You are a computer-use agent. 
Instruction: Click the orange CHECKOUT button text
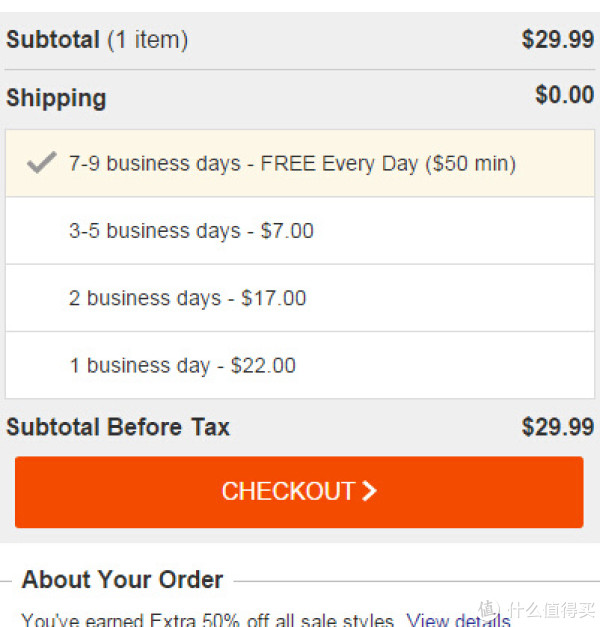288,491
